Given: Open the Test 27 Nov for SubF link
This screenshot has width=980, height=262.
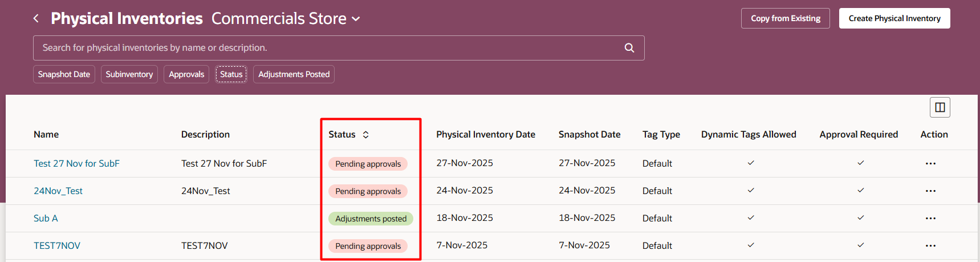Looking at the screenshot, I should point(76,163).
